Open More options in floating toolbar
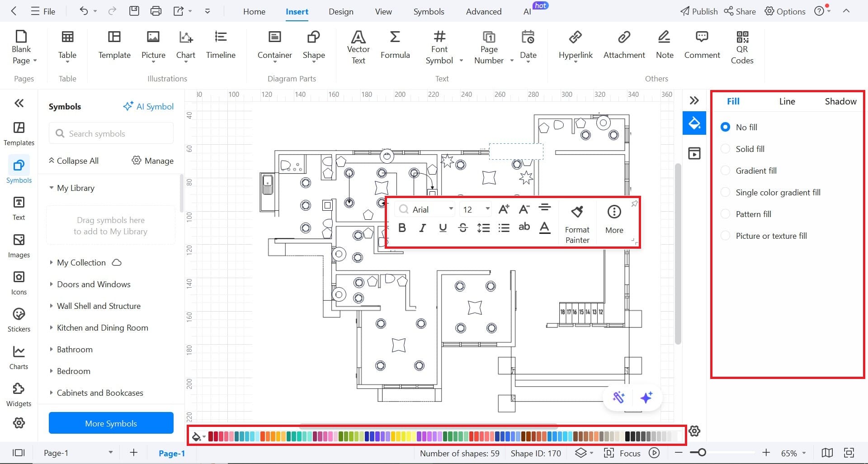 (614, 219)
